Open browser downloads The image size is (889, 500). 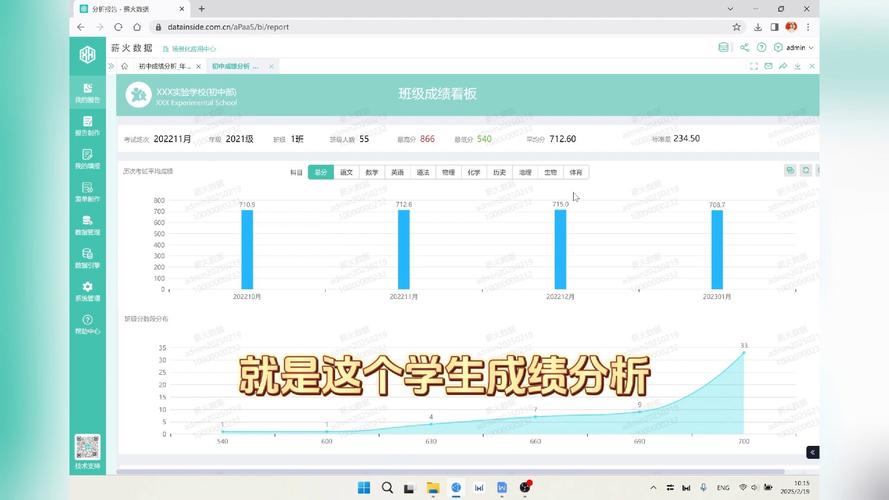click(x=757, y=27)
